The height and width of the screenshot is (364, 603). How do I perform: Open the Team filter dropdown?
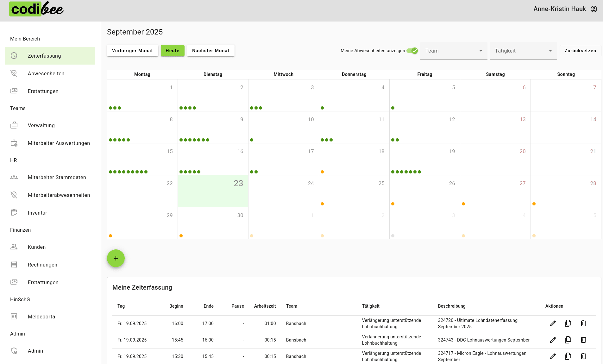[x=454, y=51]
